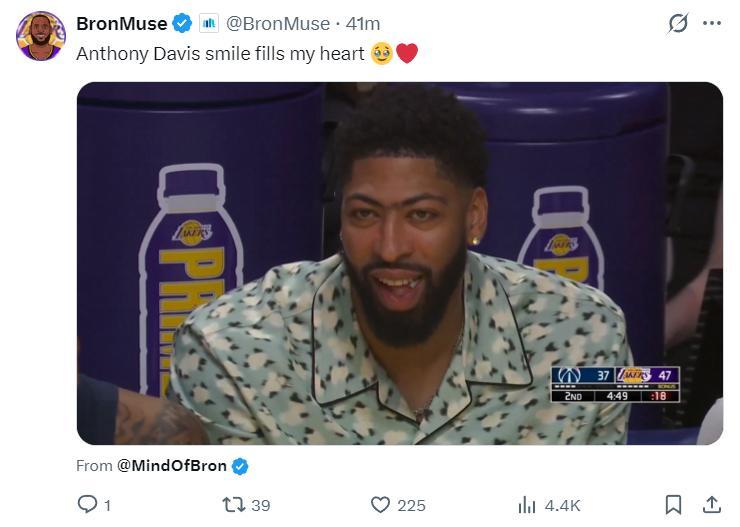Open BronMuse's profile picture avatar
This screenshot has width=740, height=527.
click(x=40, y=37)
